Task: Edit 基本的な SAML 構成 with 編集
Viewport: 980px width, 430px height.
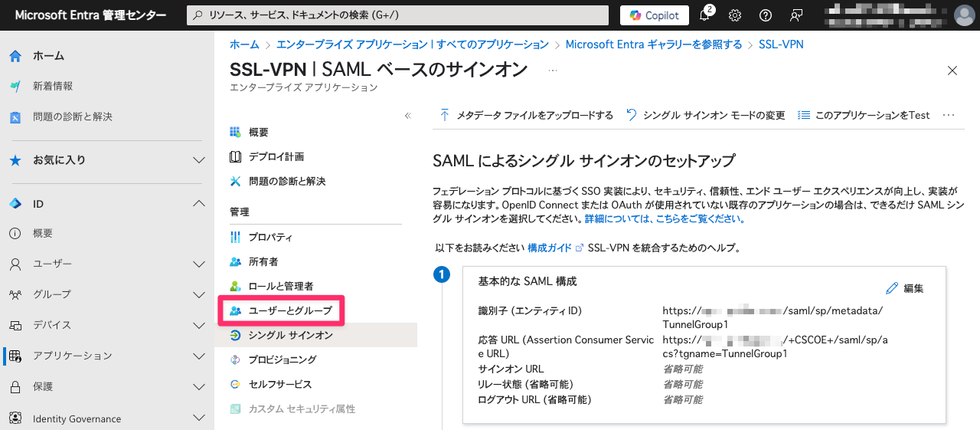Action: click(904, 288)
